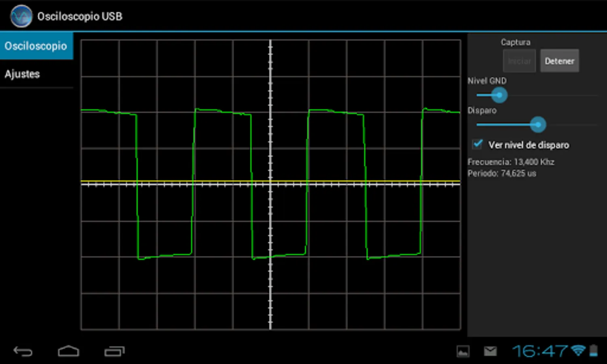Screen dimensions: 607x364
Task: Tap the Osciloscopio USB app icon
Action: (21, 16)
